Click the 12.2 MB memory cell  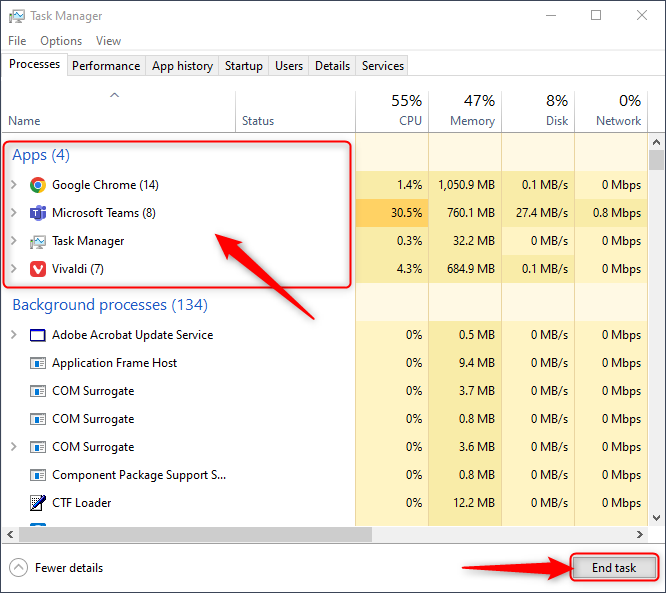[x=465, y=503]
